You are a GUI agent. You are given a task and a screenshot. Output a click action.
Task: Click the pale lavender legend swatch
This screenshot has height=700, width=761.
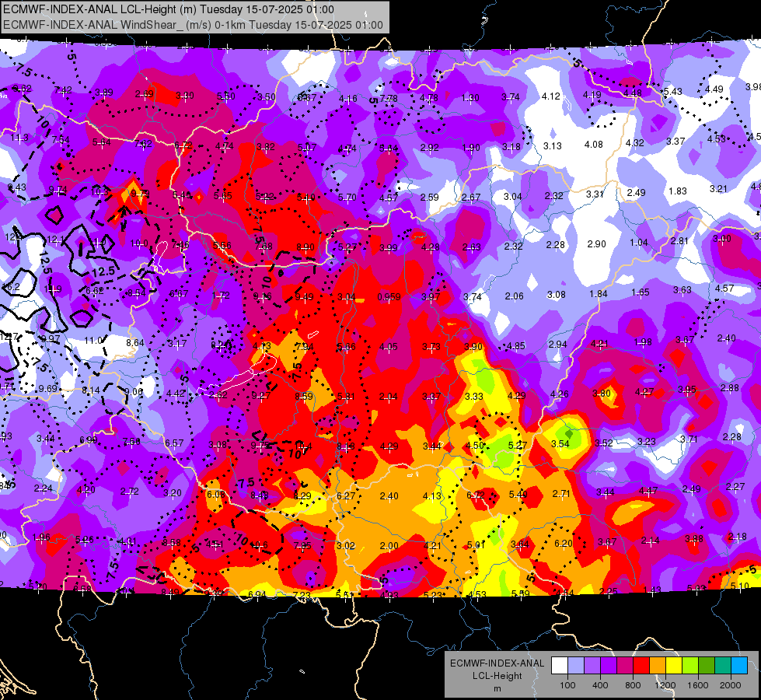tap(576, 666)
